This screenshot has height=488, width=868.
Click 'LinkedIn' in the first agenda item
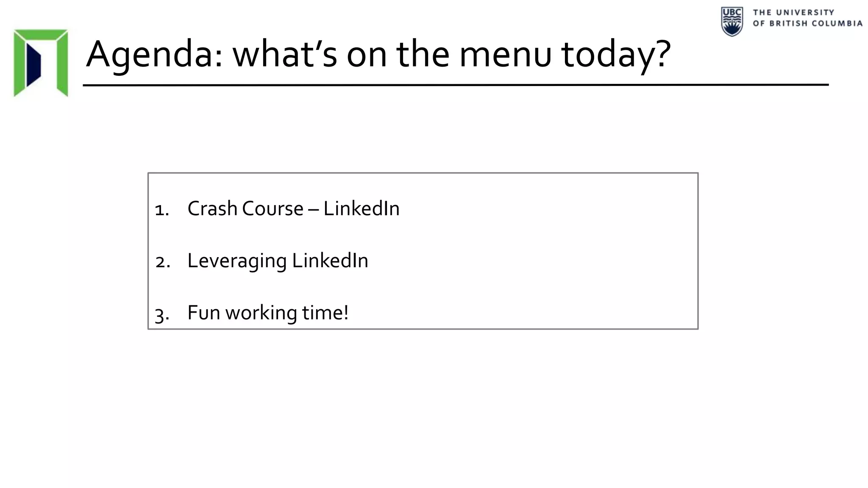(362, 208)
